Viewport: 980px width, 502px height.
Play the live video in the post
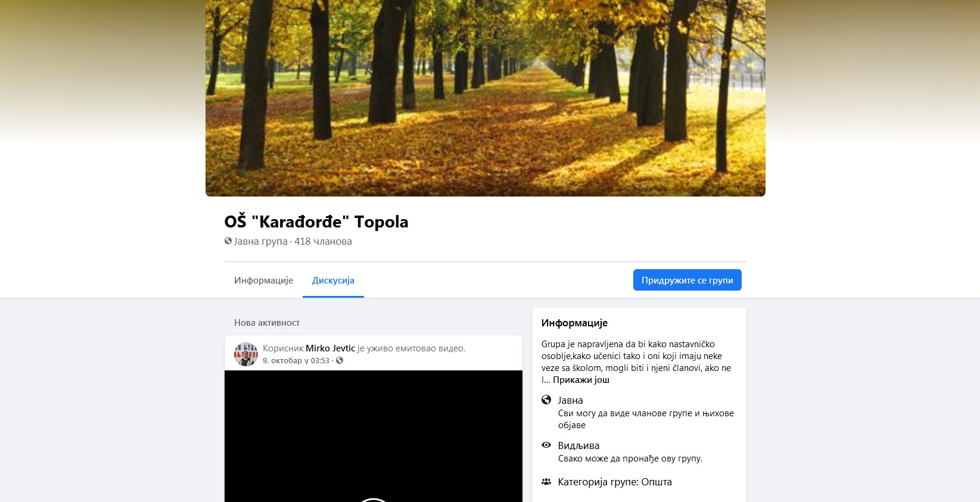374,499
